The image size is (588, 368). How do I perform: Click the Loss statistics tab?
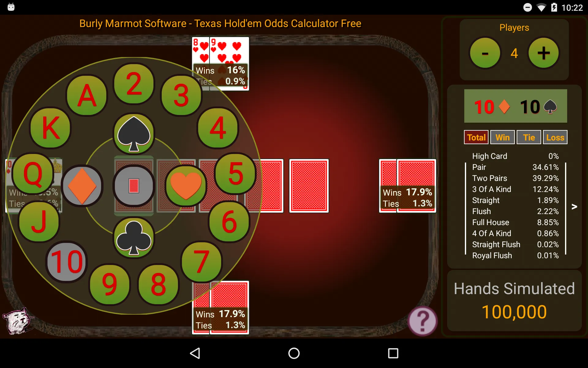(x=555, y=137)
